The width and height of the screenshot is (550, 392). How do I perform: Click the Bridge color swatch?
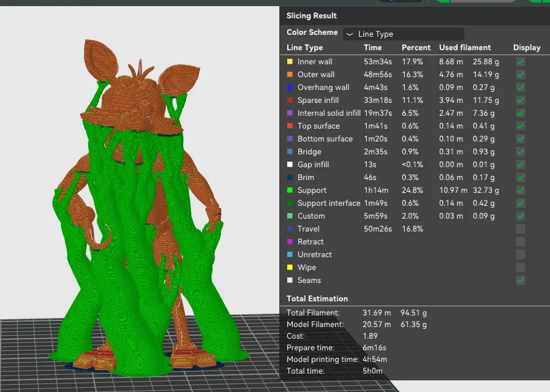point(290,151)
